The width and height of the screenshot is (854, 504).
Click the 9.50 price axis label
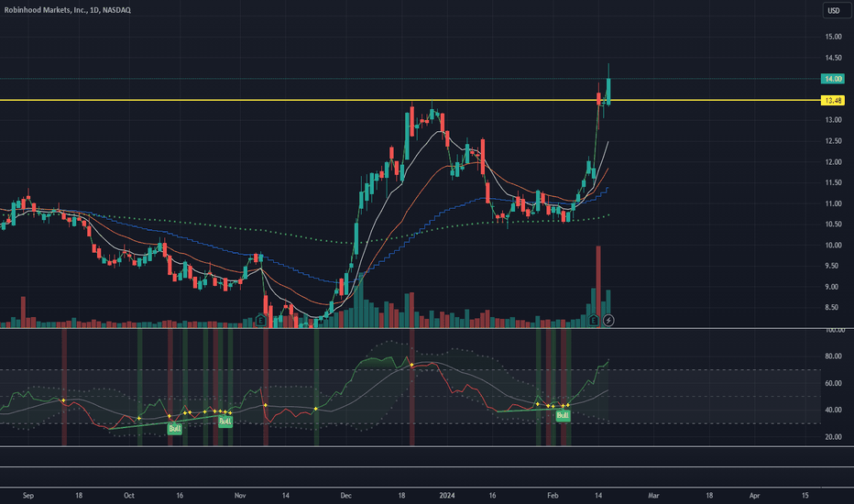pos(833,266)
